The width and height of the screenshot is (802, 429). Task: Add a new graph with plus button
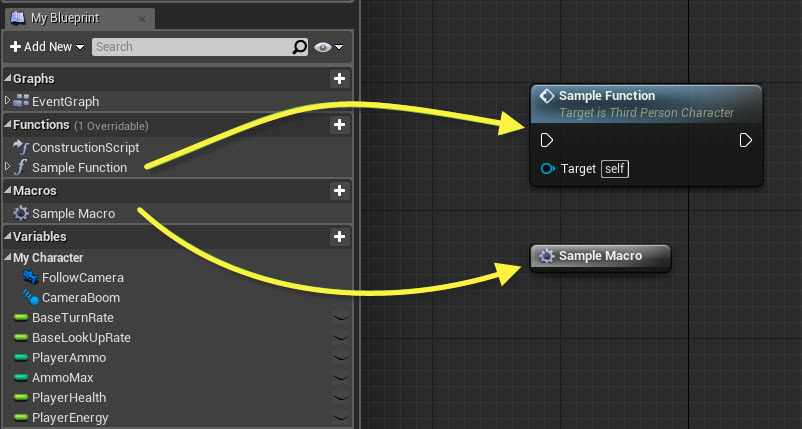(339, 79)
